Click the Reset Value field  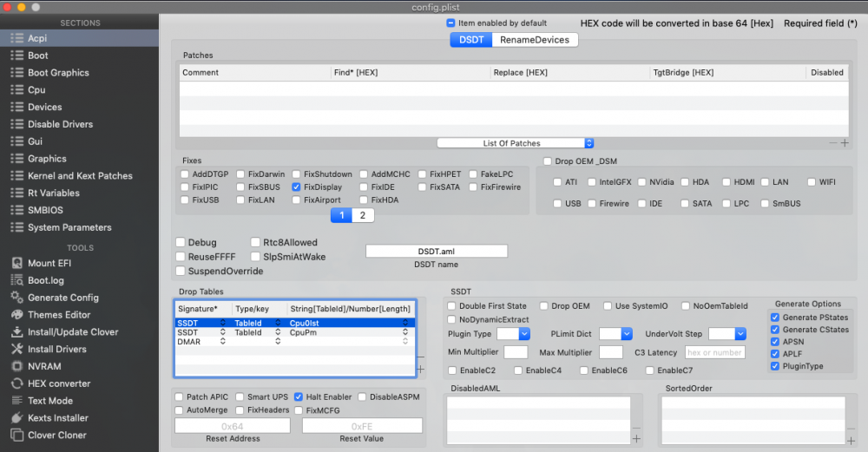[362, 426]
